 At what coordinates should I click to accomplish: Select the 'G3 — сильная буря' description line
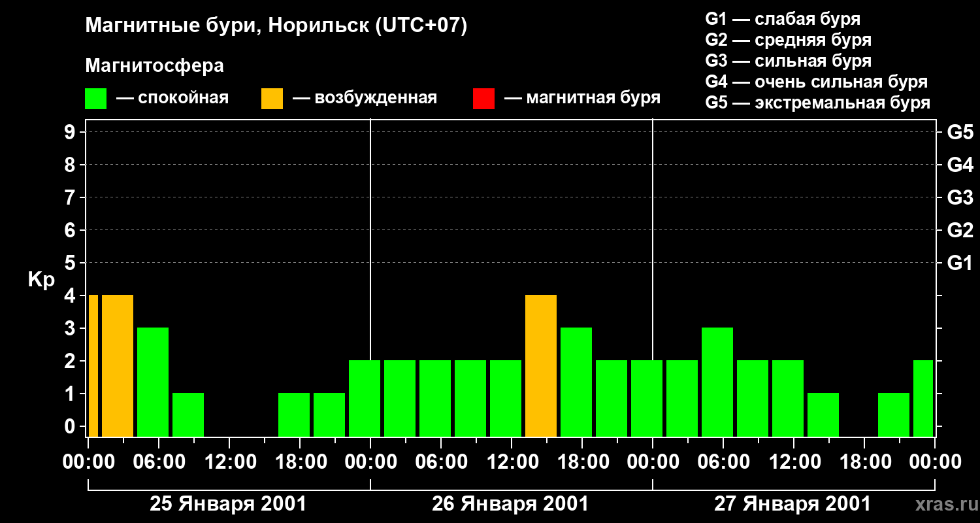788,61
